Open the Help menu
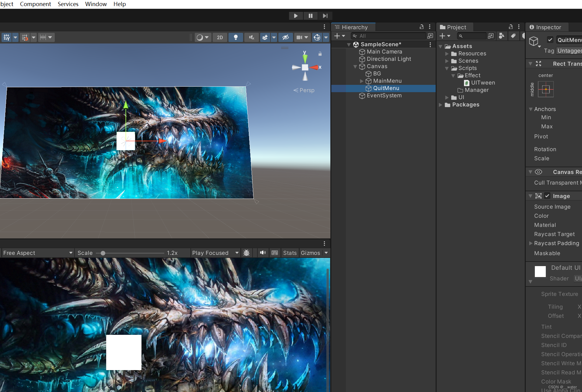Image resolution: width=582 pixels, height=392 pixels. pos(120,4)
